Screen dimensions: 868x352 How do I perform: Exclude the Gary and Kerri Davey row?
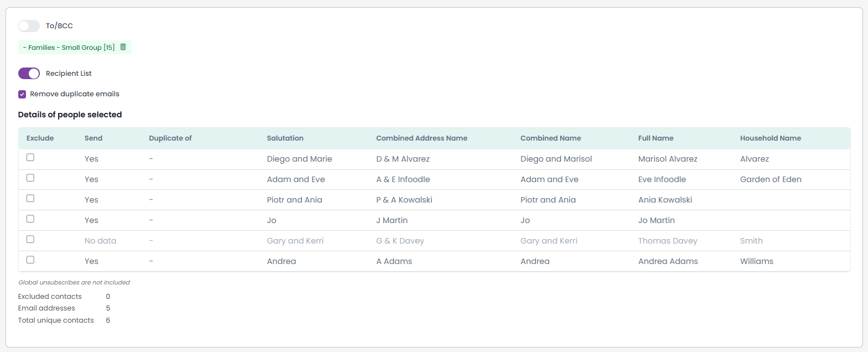click(30, 239)
